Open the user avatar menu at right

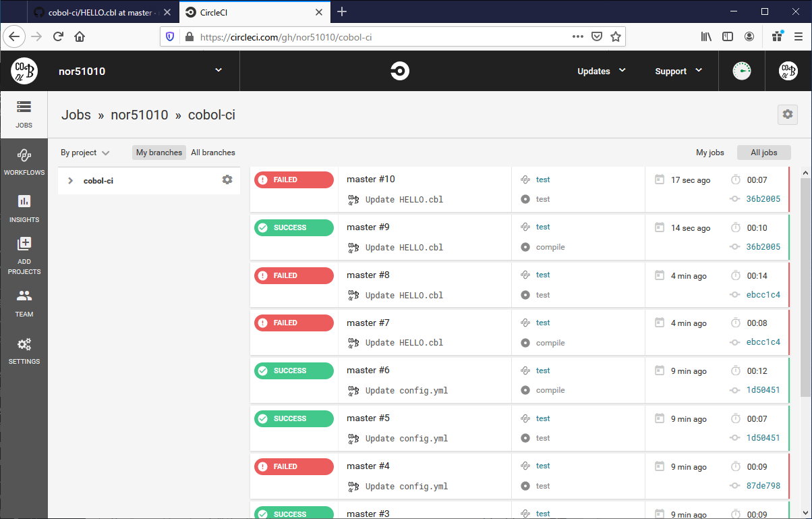pos(788,71)
